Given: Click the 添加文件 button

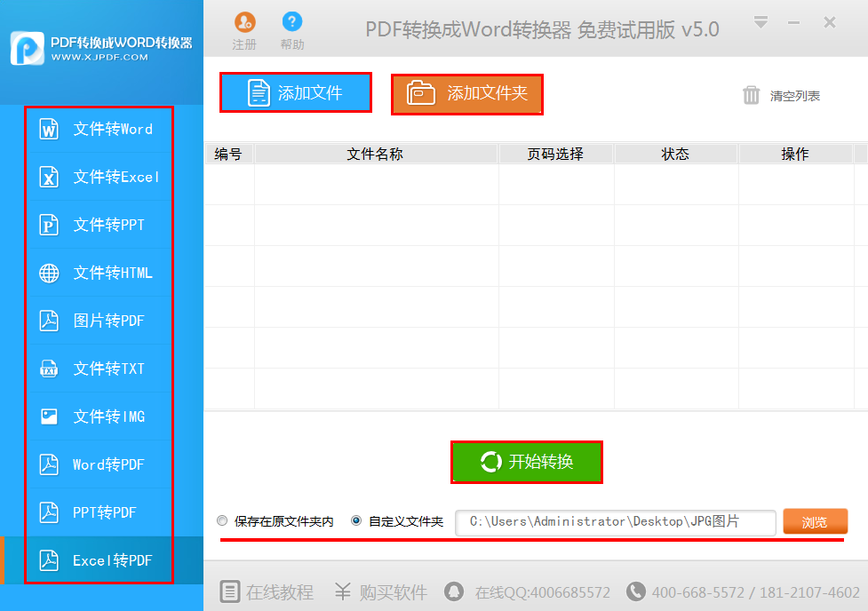Looking at the screenshot, I should pos(296,92).
